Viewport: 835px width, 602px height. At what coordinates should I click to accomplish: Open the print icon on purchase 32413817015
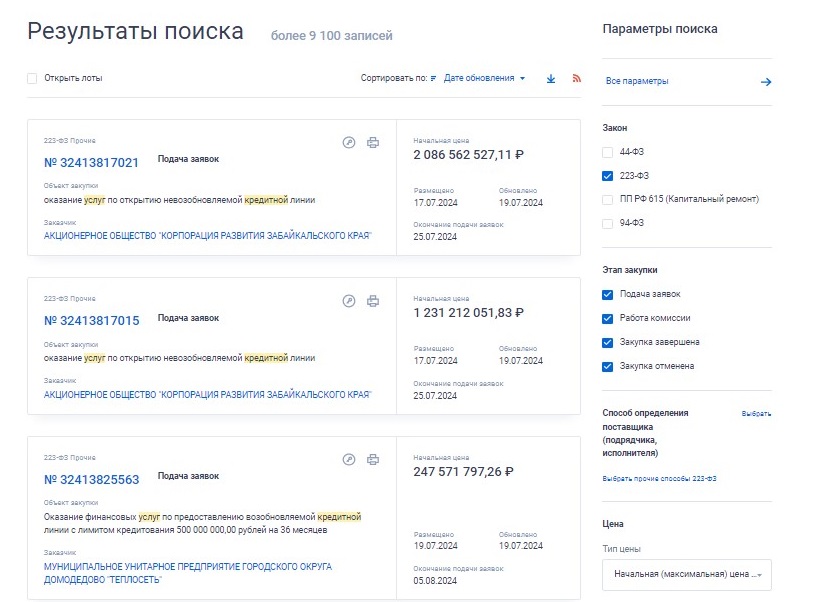click(374, 300)
